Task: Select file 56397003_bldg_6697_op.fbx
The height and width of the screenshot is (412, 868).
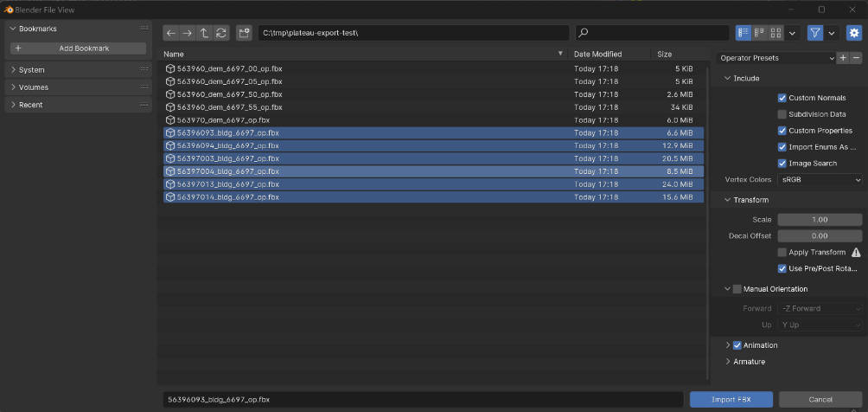Action: coord(433,158)
